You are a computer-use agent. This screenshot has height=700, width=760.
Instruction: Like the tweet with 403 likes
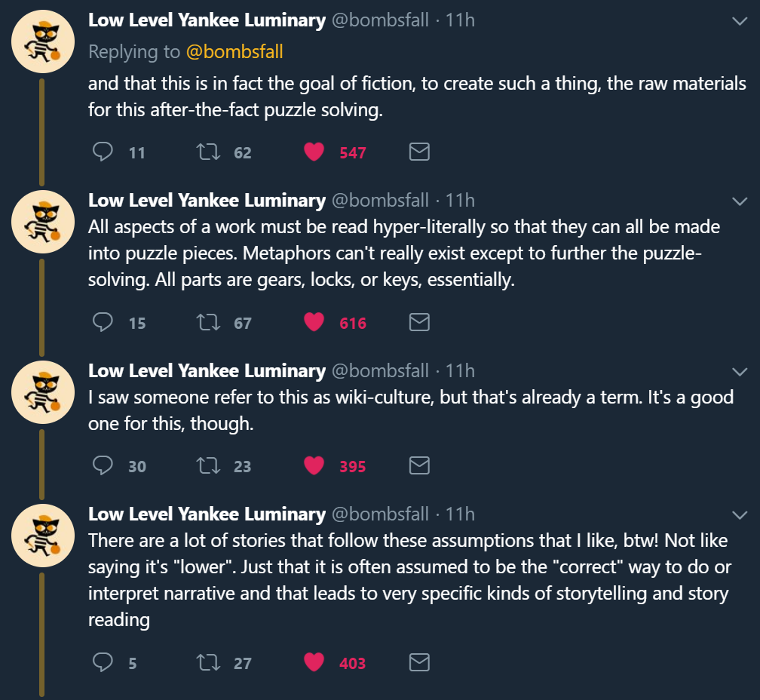point(314,663)
